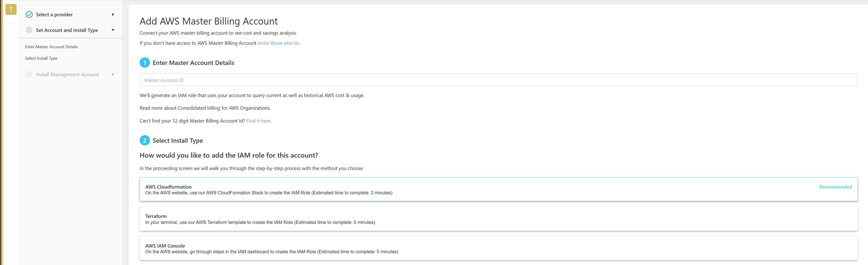This screenshot has width=868, height=265.
Task: Collapse the Set Account and Install Type arrow
Action: pos(113,30)
